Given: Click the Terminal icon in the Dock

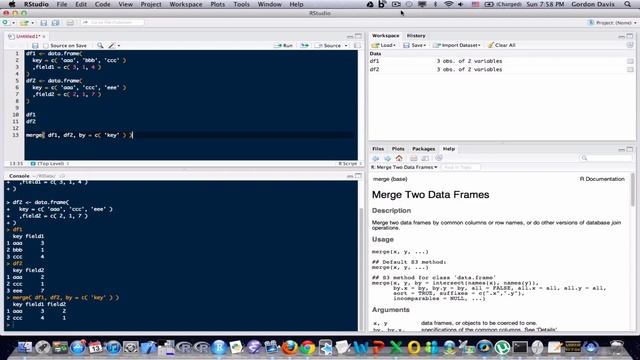Looking at the screenshot, I should point(520,347).
